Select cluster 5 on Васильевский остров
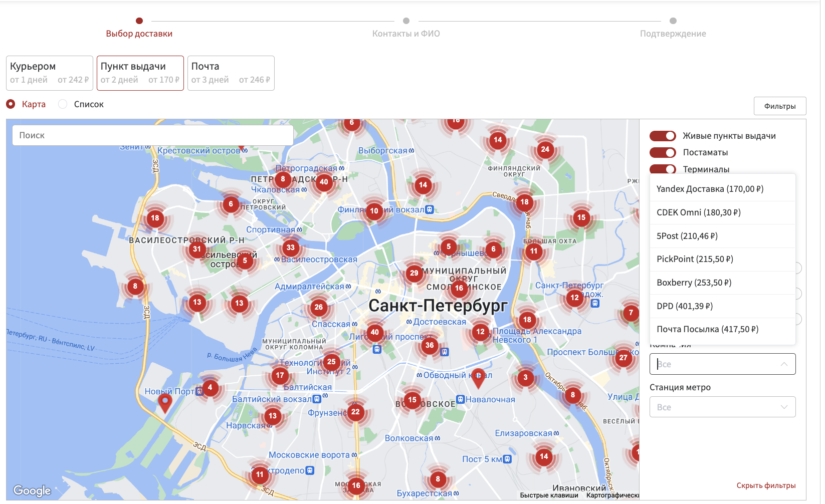Image resolution: width=825 pixels, height=504 pixels. click(245, 261)
